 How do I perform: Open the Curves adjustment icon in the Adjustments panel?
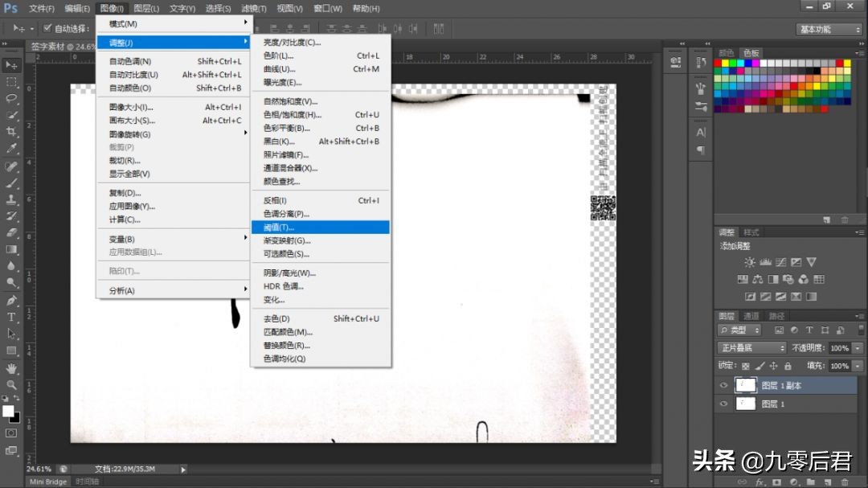click(780, 261)
